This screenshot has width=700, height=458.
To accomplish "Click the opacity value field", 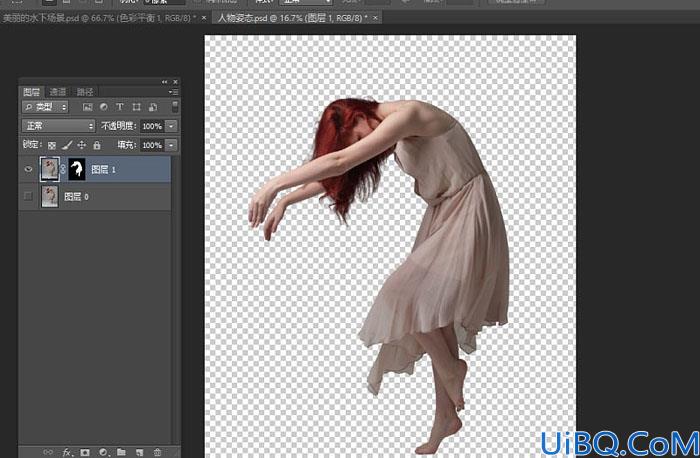I will tap(152, 126).
